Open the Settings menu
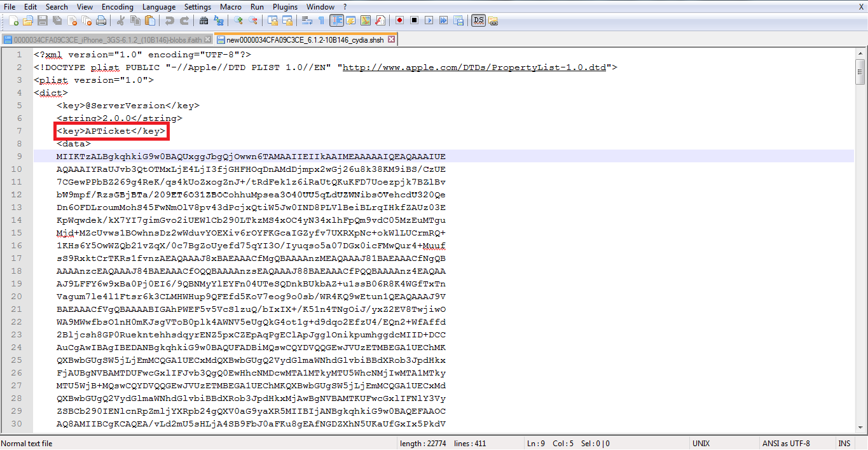This screenshot has width=868, height=450. 198,6
